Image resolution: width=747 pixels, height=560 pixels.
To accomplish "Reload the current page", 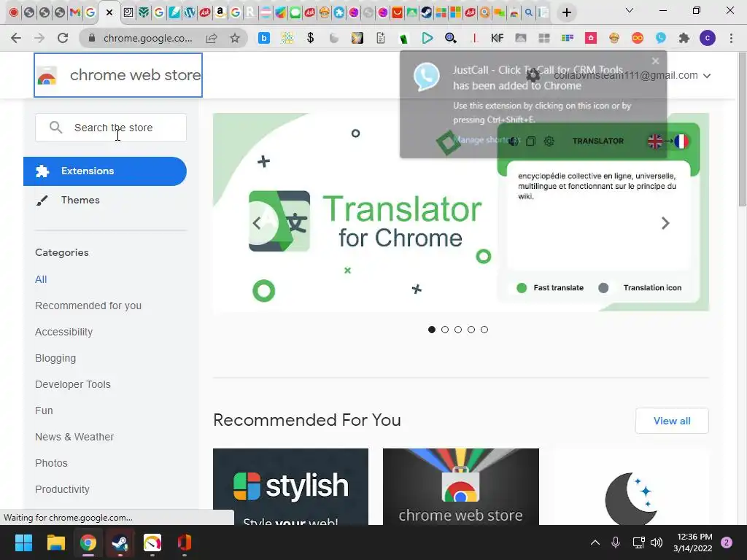I will [x=63, y=38].
